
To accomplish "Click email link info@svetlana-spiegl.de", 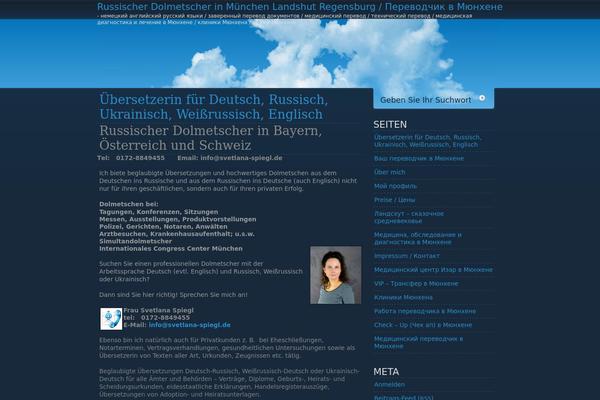I will pos(189,325).
